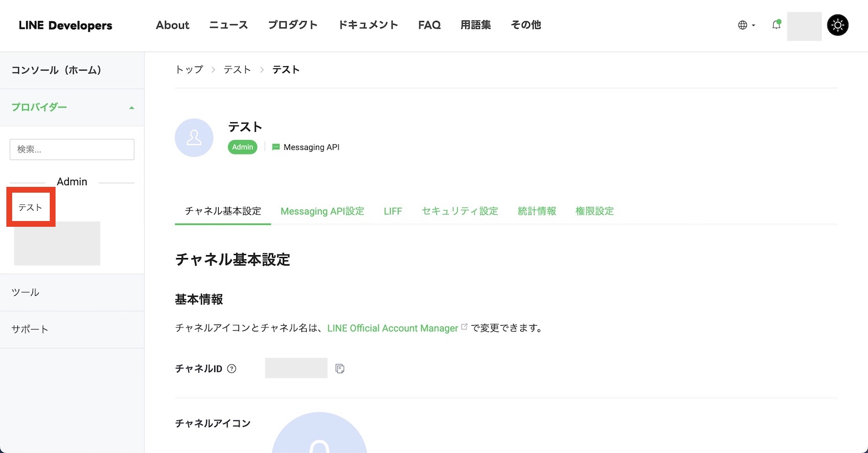Click the チャネルアイコン image placeholder
The height and width of the screenshot is (453, 868).
319,433
